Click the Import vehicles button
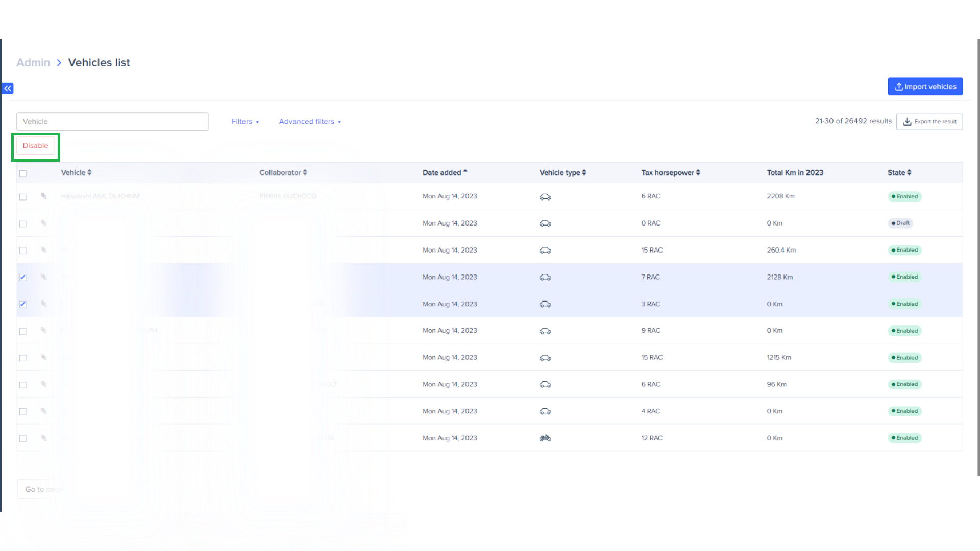Image resolution: width=980 pixels, height=551 pixels. tap(925, 87)
